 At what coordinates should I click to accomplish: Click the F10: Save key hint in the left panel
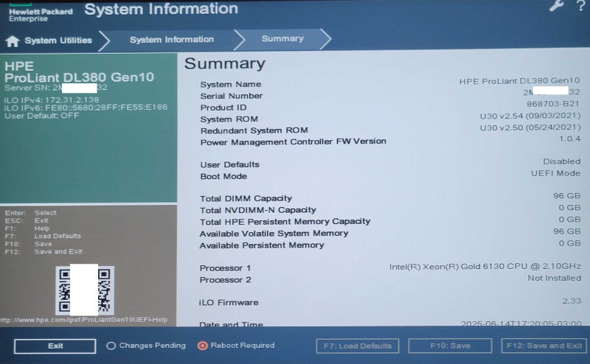[28, 244]
